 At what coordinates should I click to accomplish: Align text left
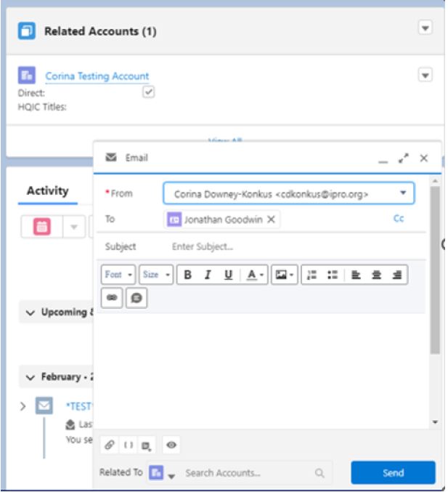(356, 275)
